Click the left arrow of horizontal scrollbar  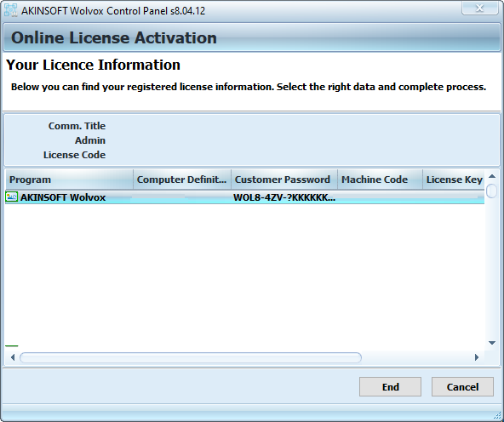13,357
